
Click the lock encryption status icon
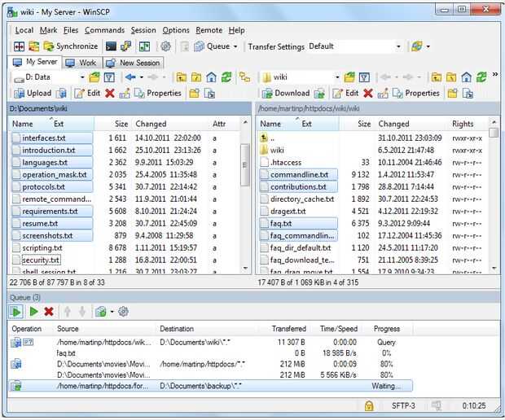[369, 406]
